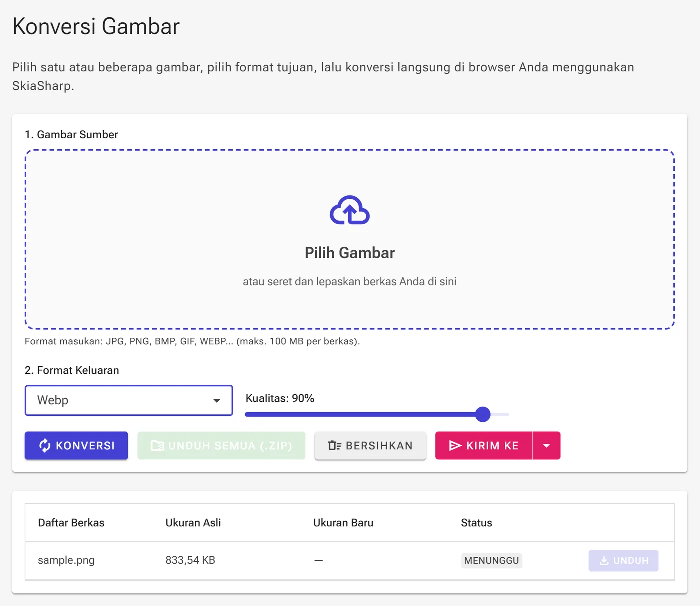This screenshot has width=700, height=606.
Task: Click the Daftar Berkas column header
Action: (71, 523)
